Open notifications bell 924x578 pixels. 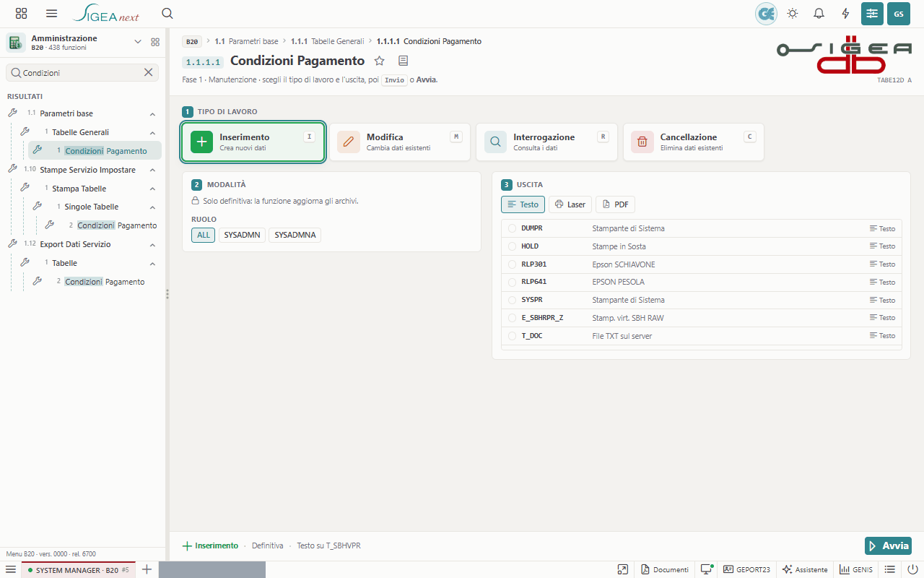[819, 14]
